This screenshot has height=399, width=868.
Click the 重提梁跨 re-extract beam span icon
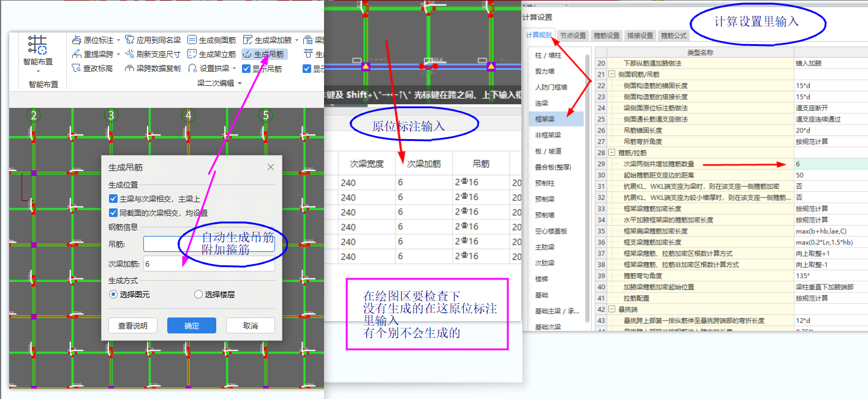coord(77,55)
